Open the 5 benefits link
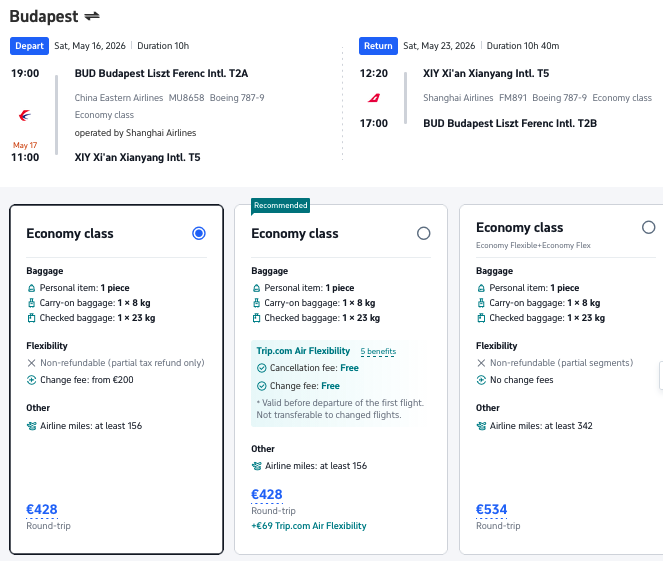Screen dimensions: 663x561 378,352
